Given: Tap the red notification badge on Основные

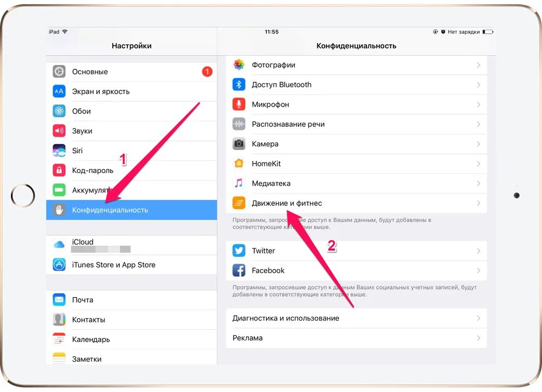Looking at the screenshot, I should click(207, 72).
